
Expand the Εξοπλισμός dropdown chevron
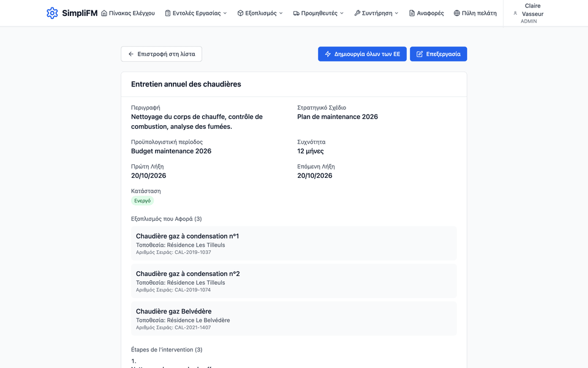281,13
